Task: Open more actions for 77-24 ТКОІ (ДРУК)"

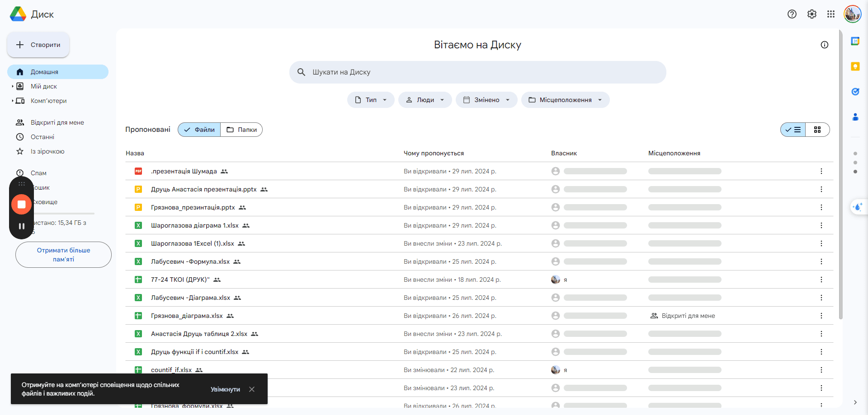Action: click(821, 280)
